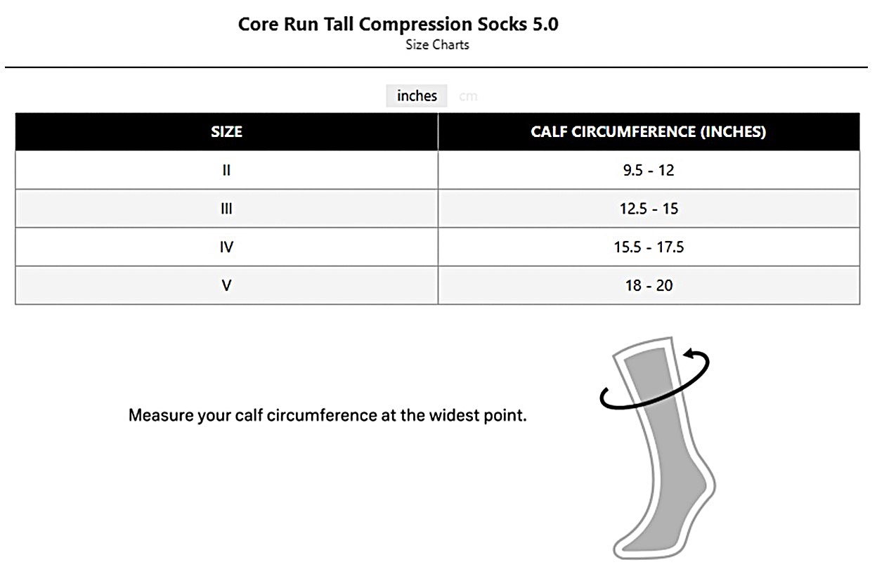Click the 15.5 - 17.5 circumference value

(648, 247)
